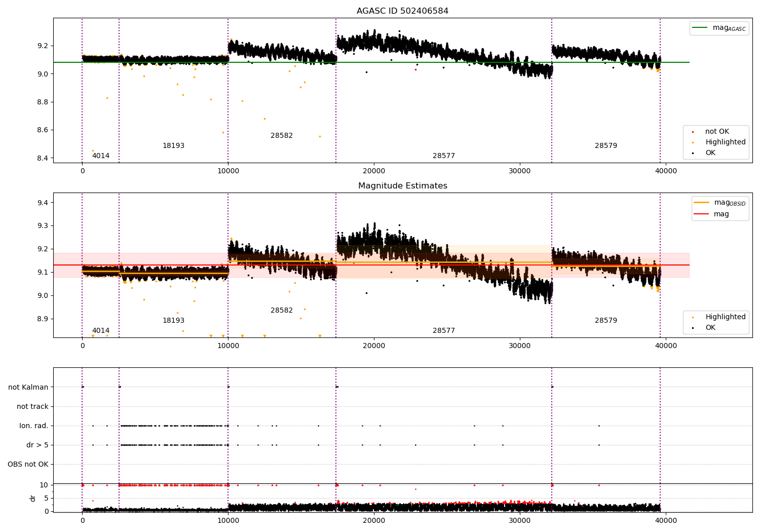Viewport: 760px width, 532px height.
Task: Click y-tick 8.4 in AGASC ID plot
Action: [x=43, y=158]
